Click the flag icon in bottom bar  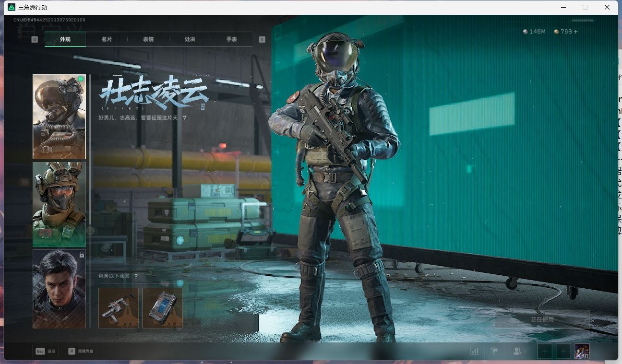(494, 351)
